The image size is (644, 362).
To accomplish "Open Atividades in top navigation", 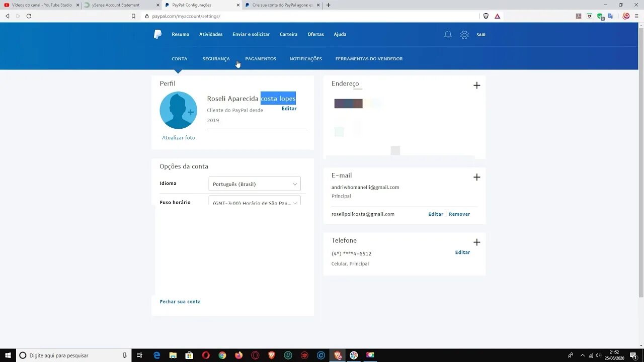I will pos(211,34).
